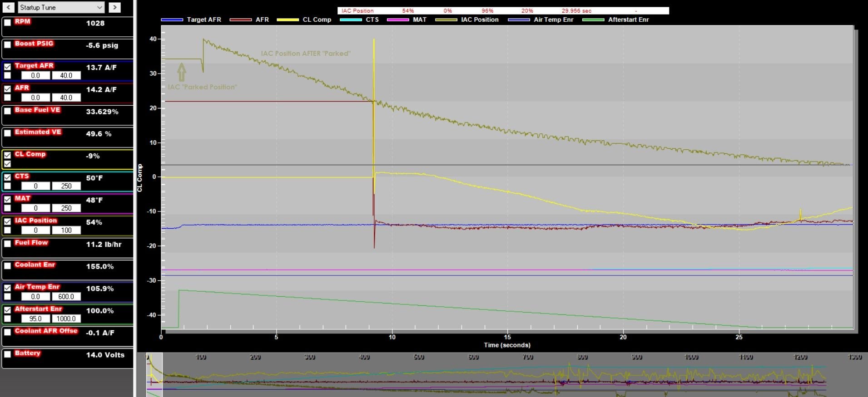This screenshot has height=397, width=868.
Task: Click the highlighted selection window in overview strip
Action: click(x=154, y=374)
